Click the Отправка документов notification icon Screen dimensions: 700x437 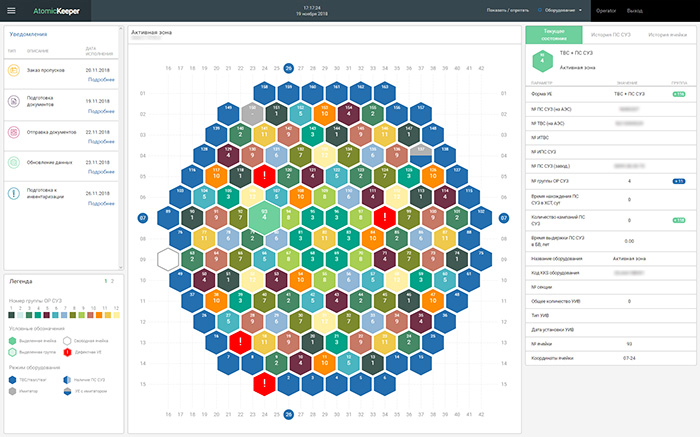[13, 132]
